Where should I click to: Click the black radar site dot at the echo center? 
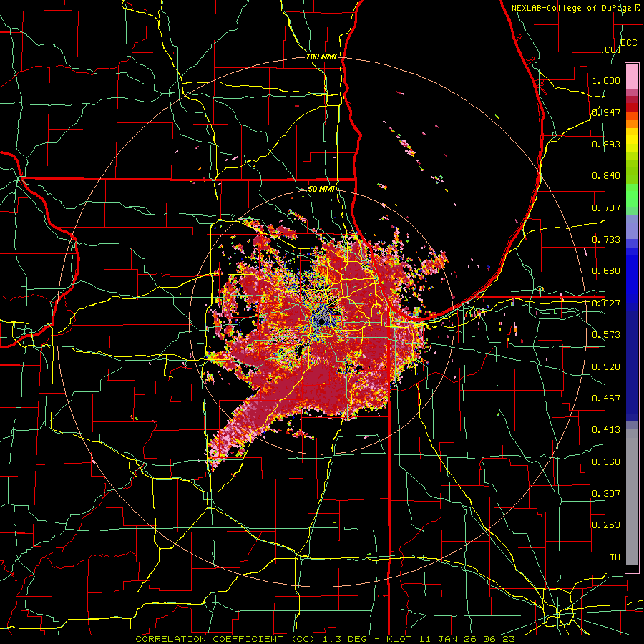tap(322, 323)
